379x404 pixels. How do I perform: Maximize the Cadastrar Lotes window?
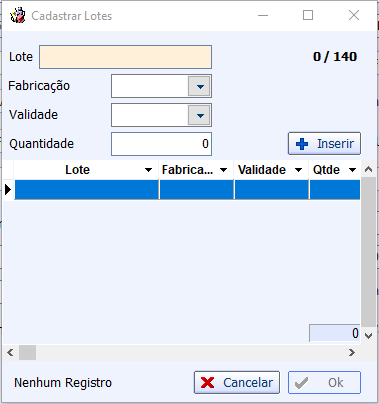[308, 15]
